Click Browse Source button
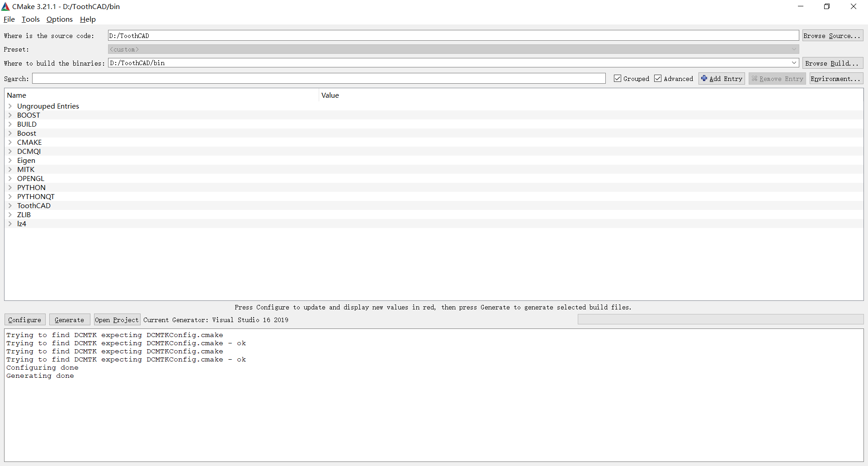Viewport: 868px width, 466px height. click(833, 36)
